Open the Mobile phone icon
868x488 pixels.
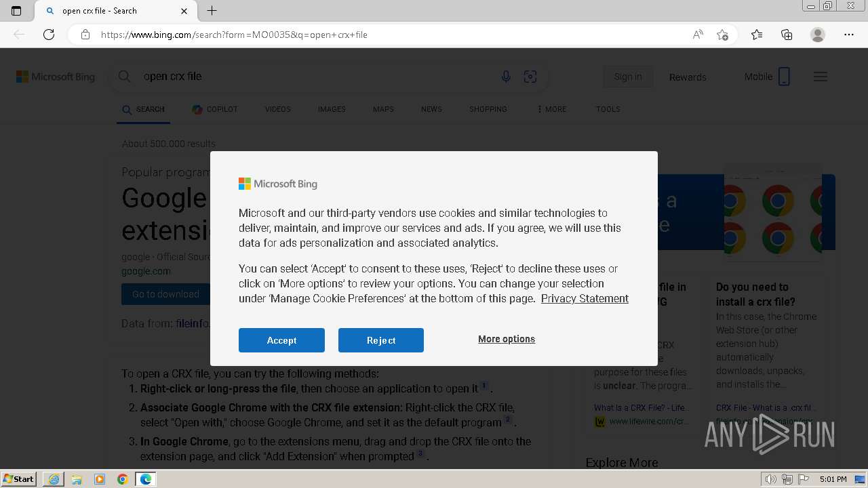[784, 77]
